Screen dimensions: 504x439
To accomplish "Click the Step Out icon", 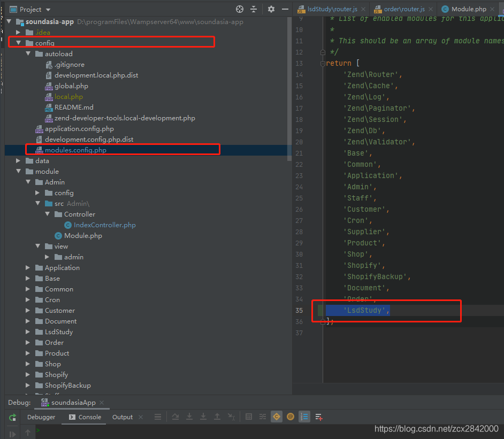I will 217,417.
